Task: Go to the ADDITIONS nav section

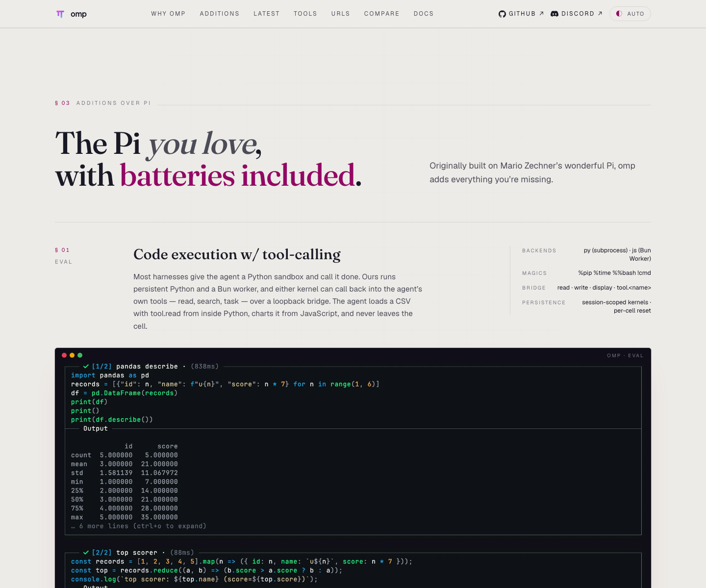Action: [x=220, y=14]
